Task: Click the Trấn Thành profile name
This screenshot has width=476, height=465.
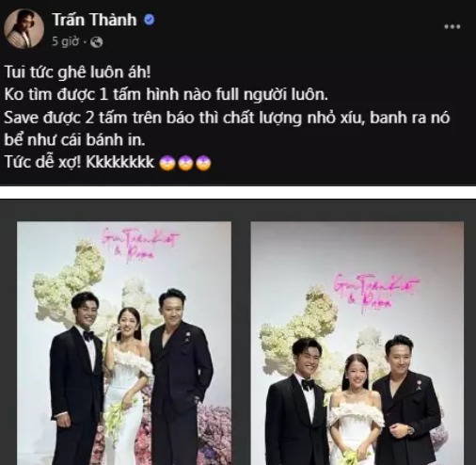Action: tap(94, 20)
